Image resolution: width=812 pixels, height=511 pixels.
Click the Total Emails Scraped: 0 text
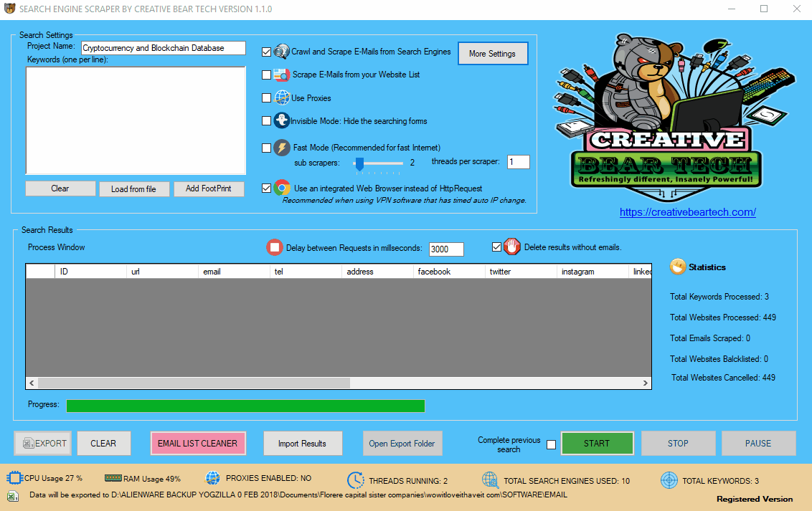[x=710, y=338]
